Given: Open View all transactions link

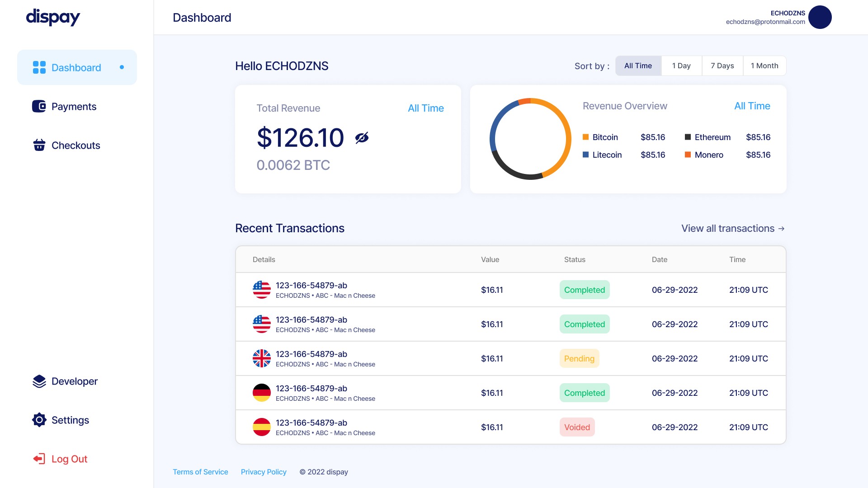Looking at the screenshot, I should (x=733, y=228).
